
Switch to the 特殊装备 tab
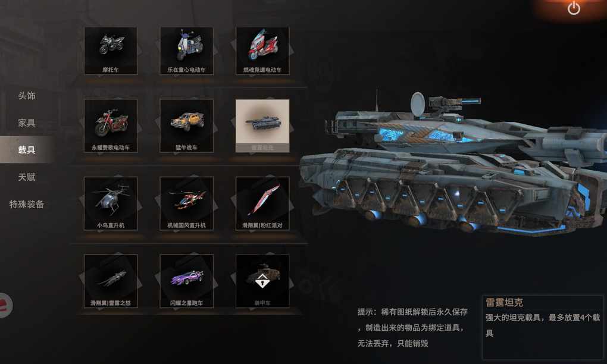pos(27,204)
